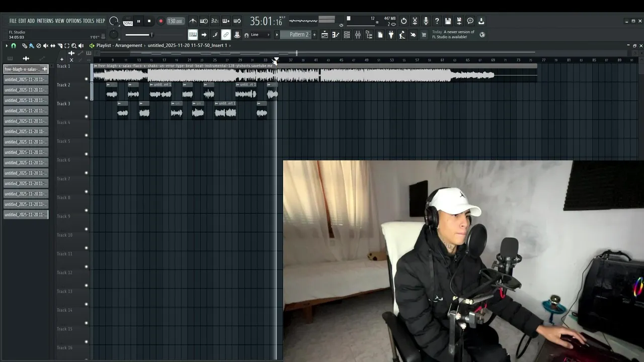Click the arrow auto-scroll icon
Image resolution: width=644 pixels, height=362 pixels.
click(204, 35)
